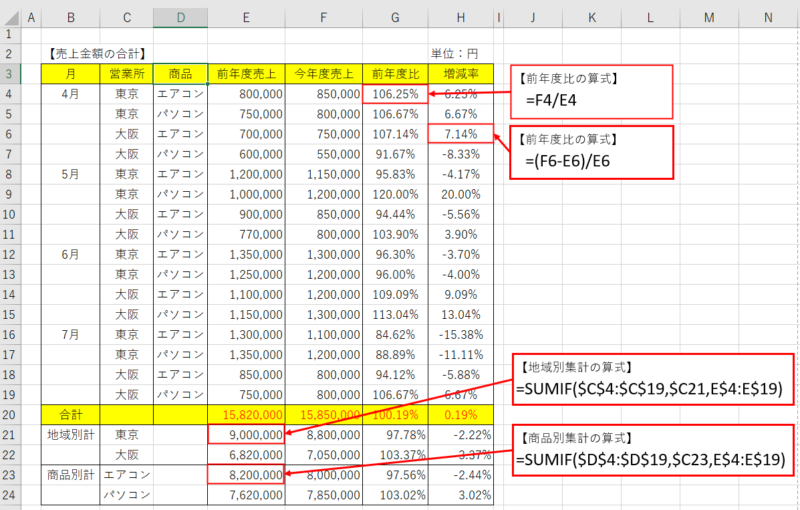Select the 4月 cell
This screenshot has height=510, width=800.
[x=71, y=94]
